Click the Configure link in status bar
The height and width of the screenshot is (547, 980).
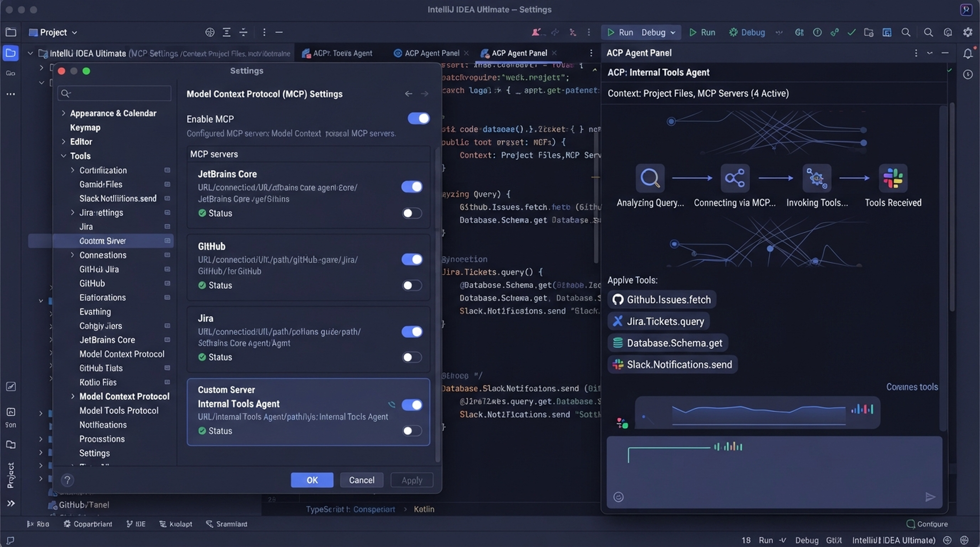pos(927,524)
